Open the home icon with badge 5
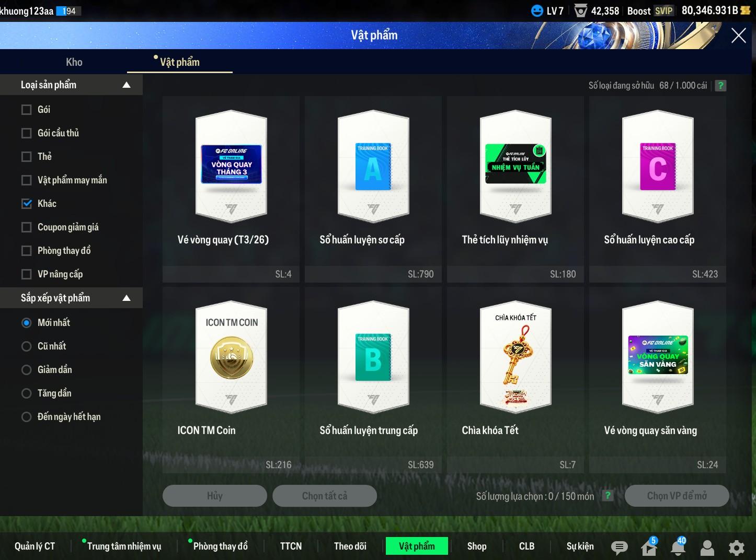The height and width of the screenshot is (560, 756). 648,547
